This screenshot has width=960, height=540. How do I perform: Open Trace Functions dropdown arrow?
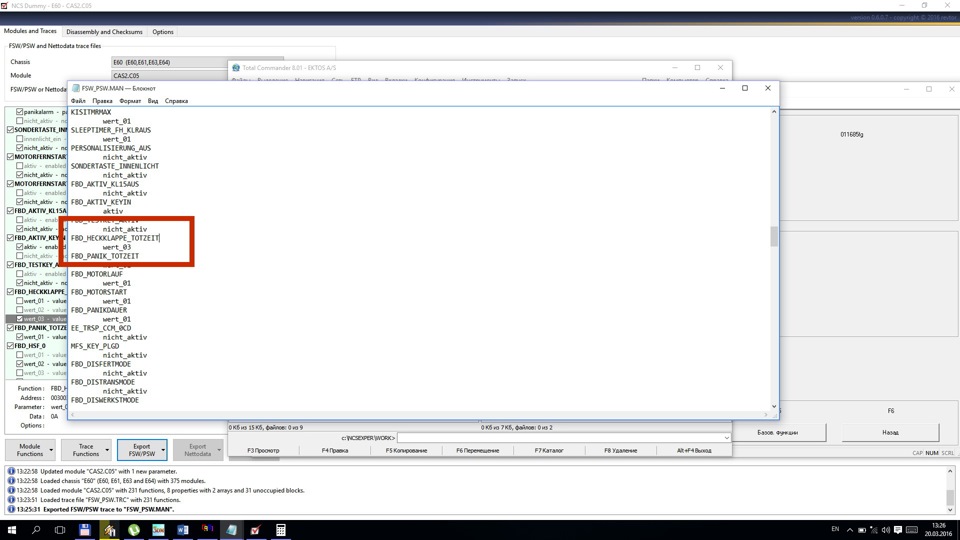click(107, 450)
